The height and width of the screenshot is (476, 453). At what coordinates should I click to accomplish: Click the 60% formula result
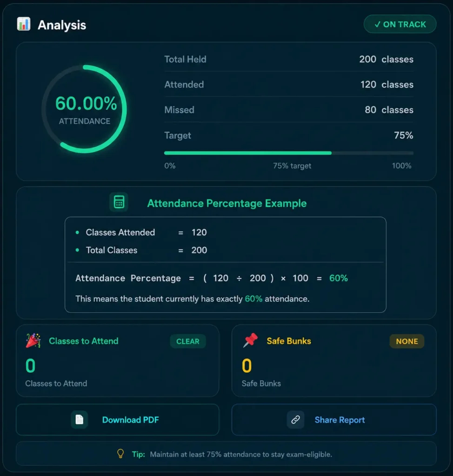[x=339, y=278]
